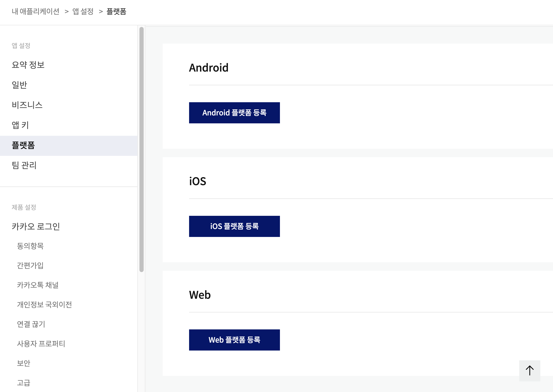Select 카카오톡 채널 submenu
The image size is (553, 392).
[38, 285]
